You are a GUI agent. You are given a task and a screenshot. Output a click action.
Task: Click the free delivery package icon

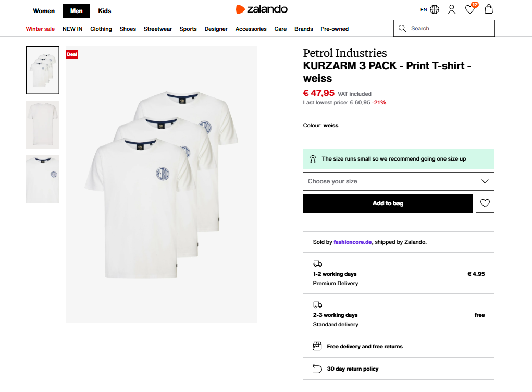pos(317,346)
